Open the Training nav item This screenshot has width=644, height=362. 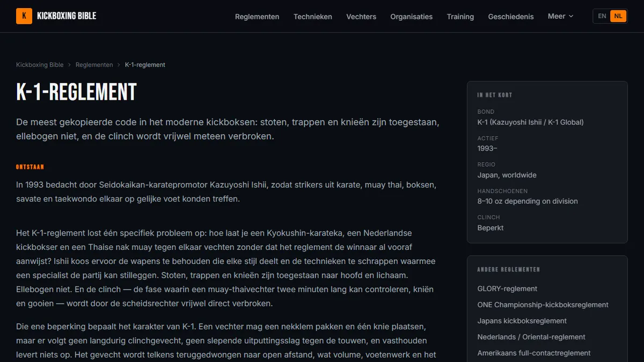pyautogui.click(x=460, y=17)
